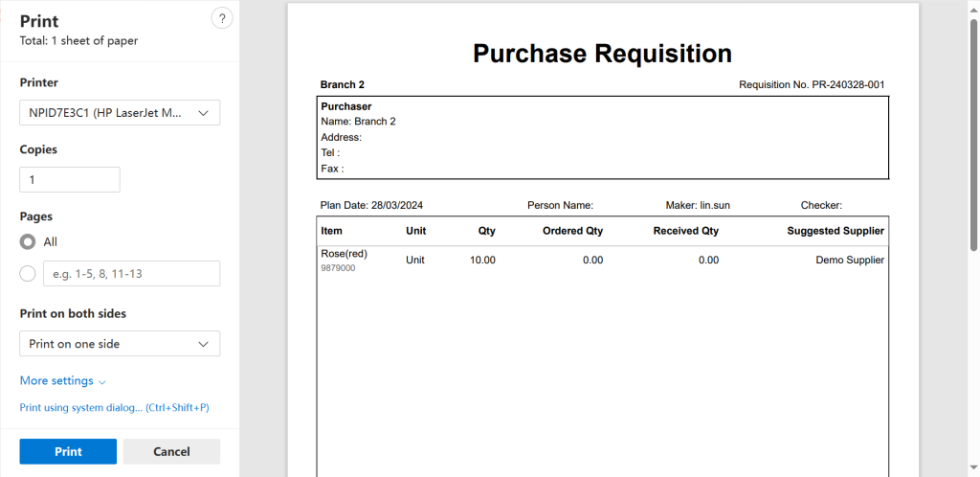
Task: Open the Print on one side dropdown
Action: pos(120,344)
